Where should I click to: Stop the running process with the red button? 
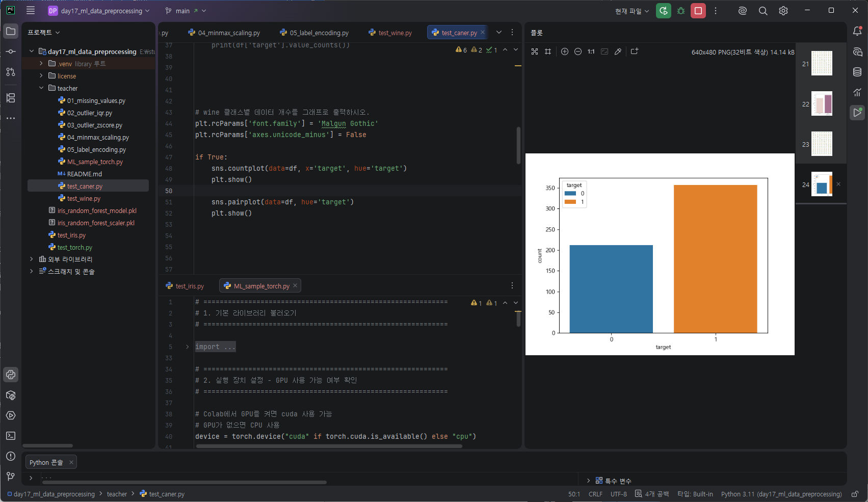tap(698, 11)
